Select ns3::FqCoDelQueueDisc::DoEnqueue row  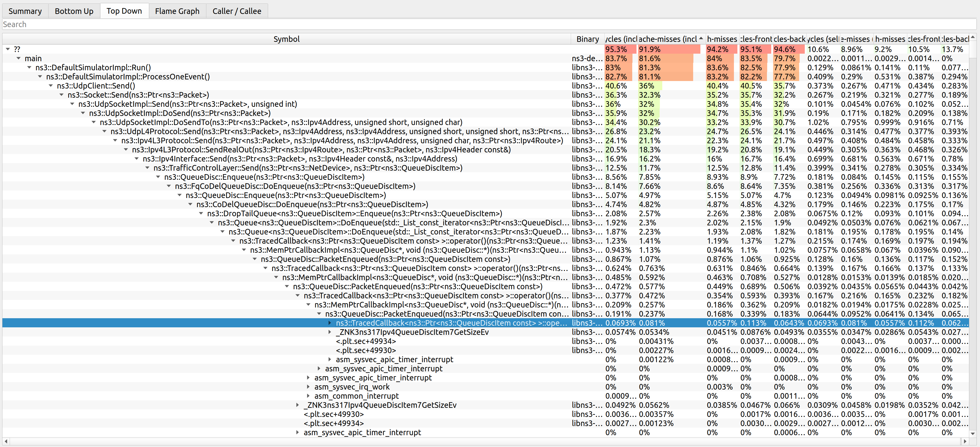point(295,186)
